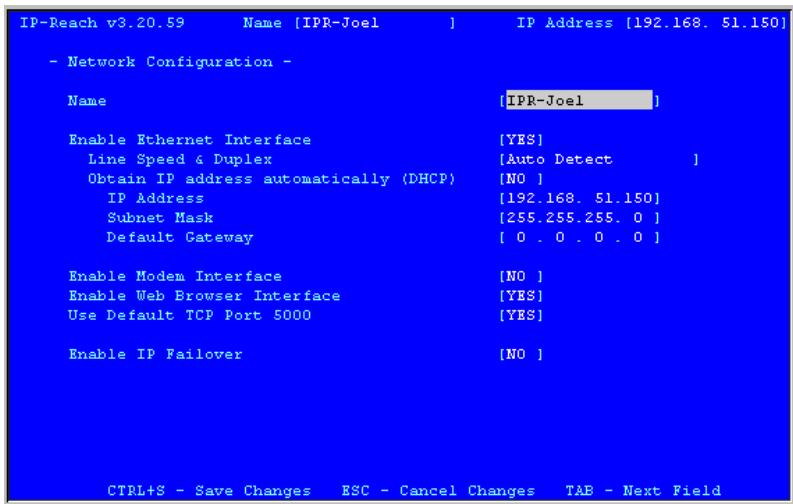
Task: Click the Enable IP Failover label
Action: [x=155, y=354]
